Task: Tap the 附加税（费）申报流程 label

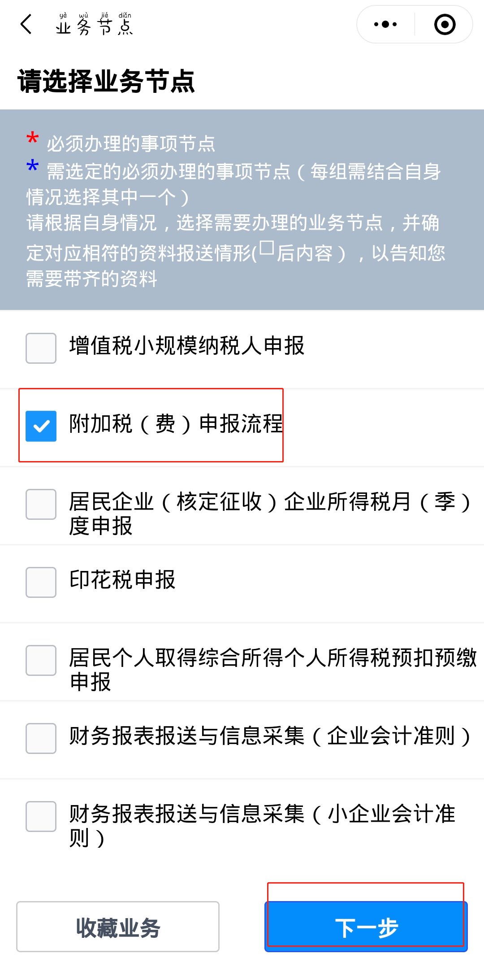Action: [x=176, y=424]
